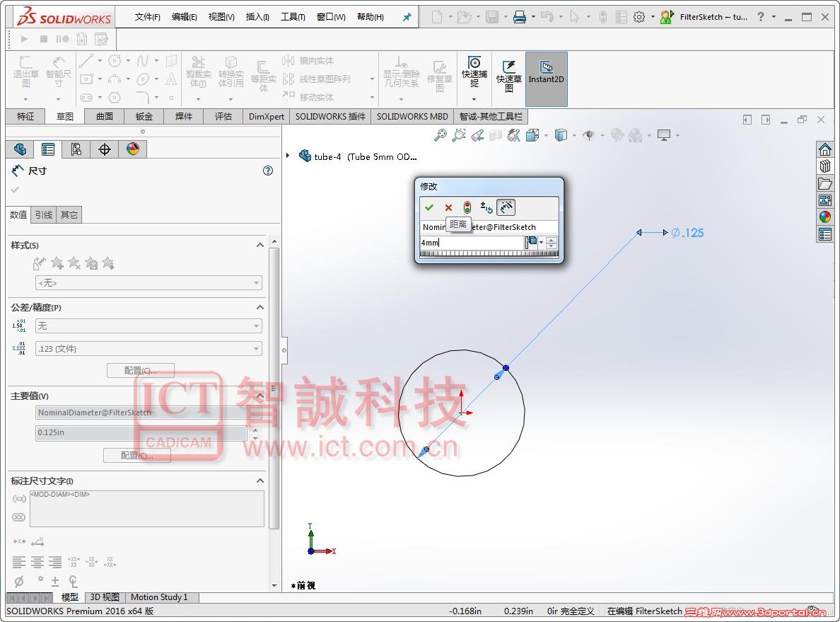Viewport: 840px width, 622px height.
Task: Switch to the 评估 tab
Action: (223, 116)
